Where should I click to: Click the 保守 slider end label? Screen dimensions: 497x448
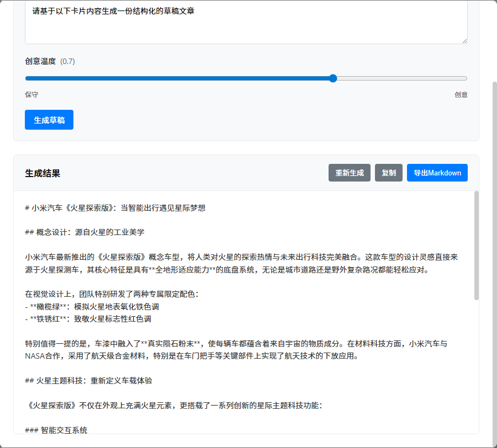[31, 95]
